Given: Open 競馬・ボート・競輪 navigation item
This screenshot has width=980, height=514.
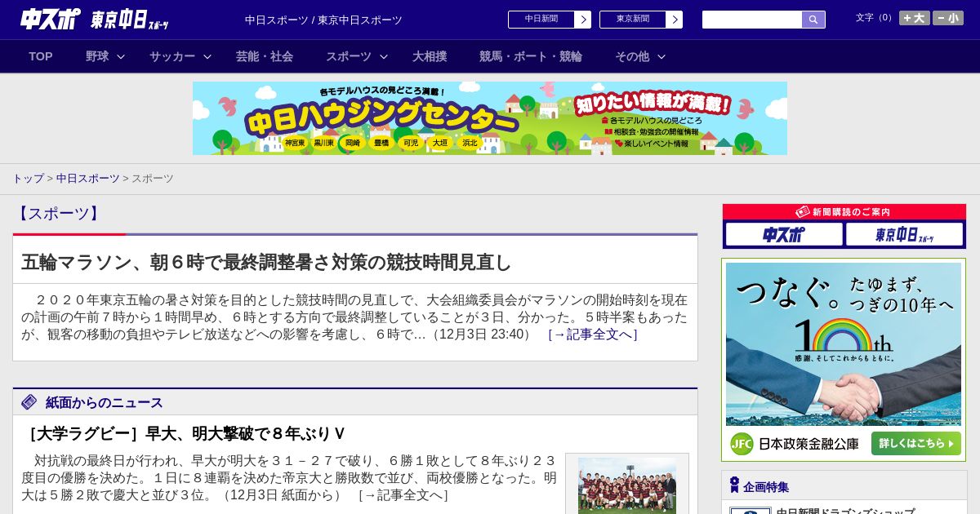Looking at the screenshot, I should pos(531,56).
